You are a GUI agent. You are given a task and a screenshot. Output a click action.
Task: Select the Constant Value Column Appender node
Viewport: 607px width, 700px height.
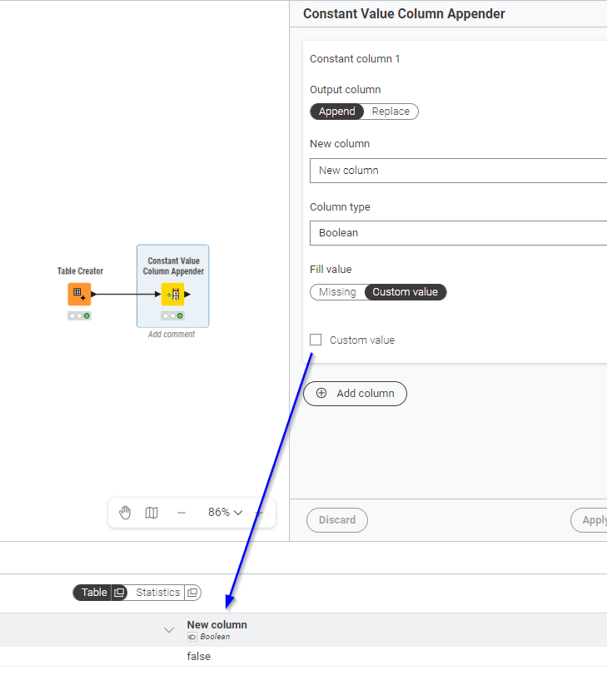[173, 294]
